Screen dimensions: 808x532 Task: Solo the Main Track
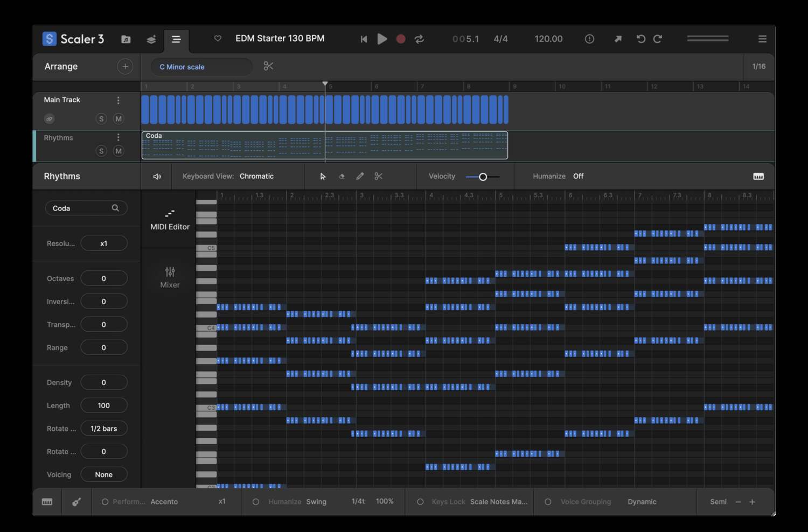101,118
